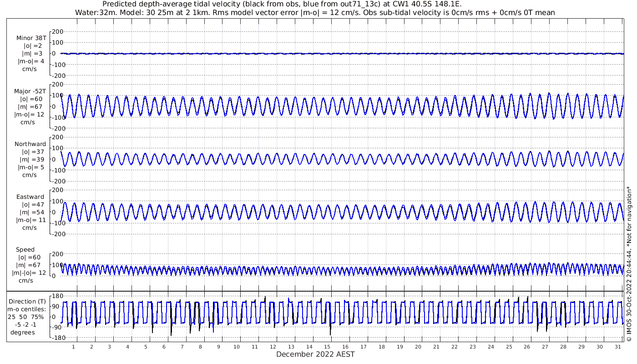Click the 'Eastward' panel label
The width and height of the screenshot is (637, 364).
pyautogui.click(x=30, y=197)
